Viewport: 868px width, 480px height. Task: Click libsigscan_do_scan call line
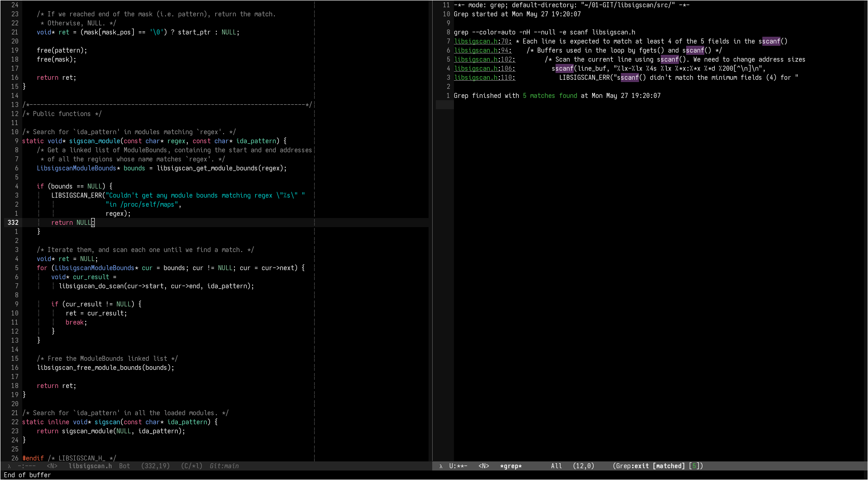click(156, 286)
